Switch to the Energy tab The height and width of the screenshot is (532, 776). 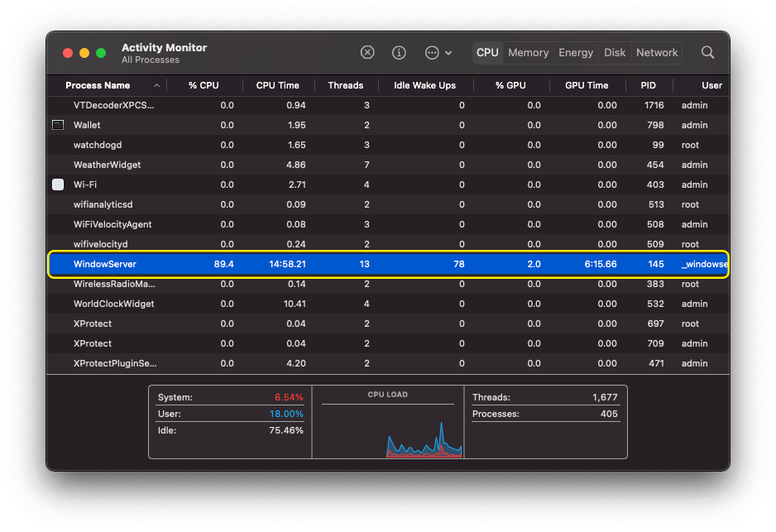576,52
